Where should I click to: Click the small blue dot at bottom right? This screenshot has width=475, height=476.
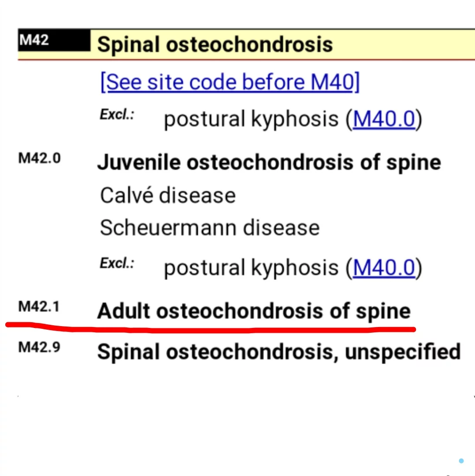[x=461, y=461]
